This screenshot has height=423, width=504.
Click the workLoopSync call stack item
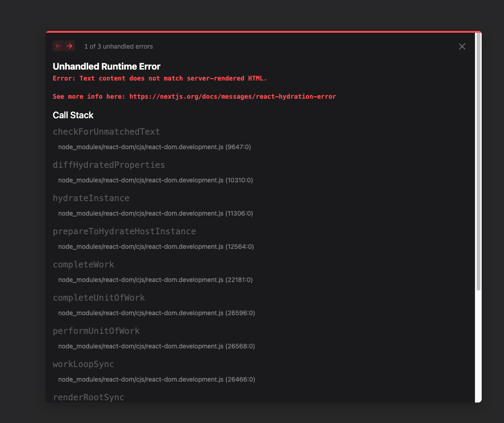(84, 364)
